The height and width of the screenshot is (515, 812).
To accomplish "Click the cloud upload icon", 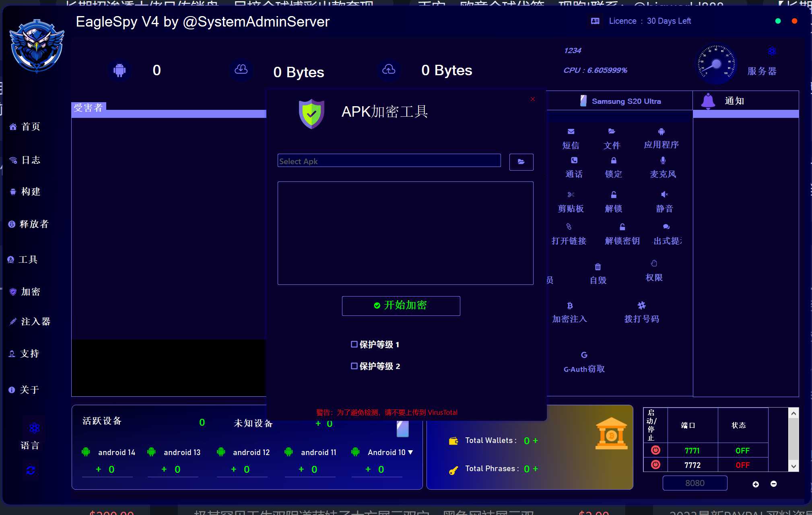I will (x=389, y=70).
